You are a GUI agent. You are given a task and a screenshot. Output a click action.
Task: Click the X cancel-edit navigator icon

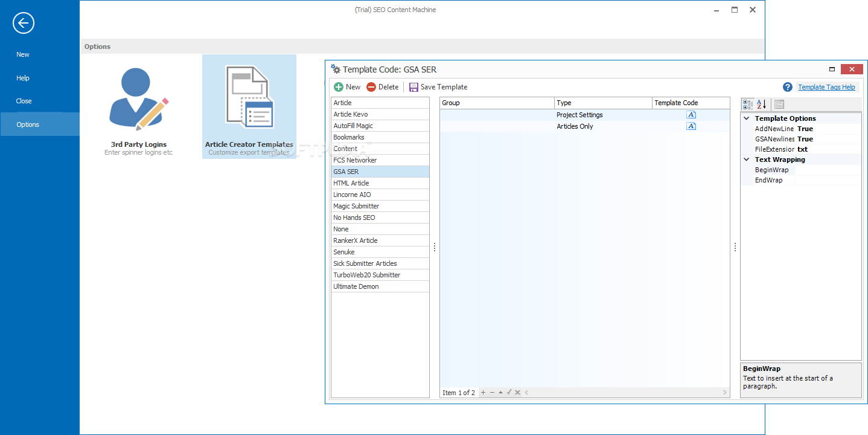tap(517, 393)
